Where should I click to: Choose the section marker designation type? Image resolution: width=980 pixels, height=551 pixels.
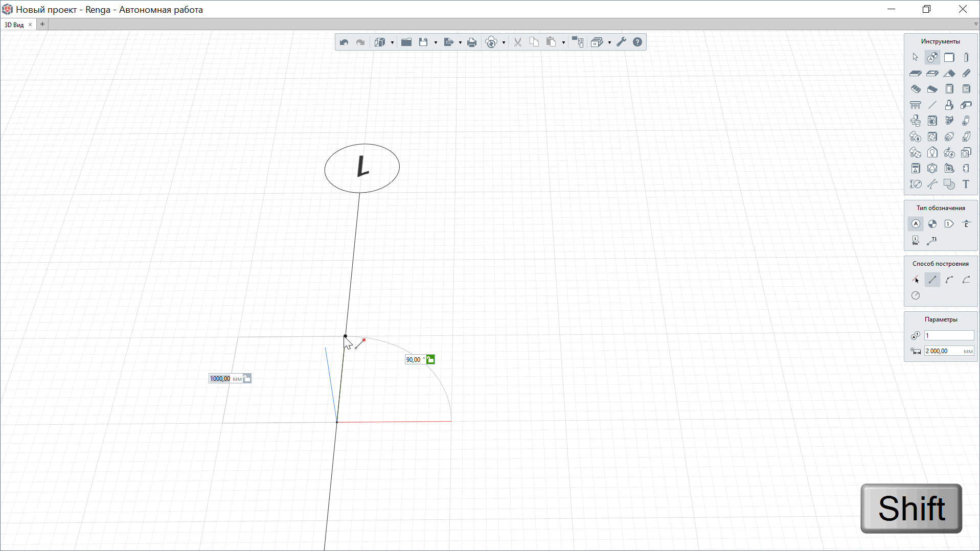tap(932, 224)
